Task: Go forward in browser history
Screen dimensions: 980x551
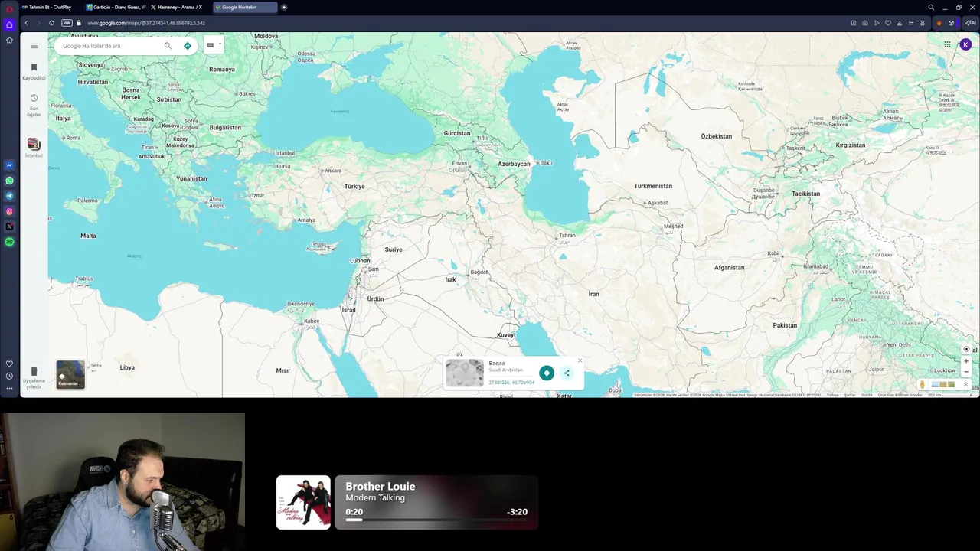Action: pos(38,23)
